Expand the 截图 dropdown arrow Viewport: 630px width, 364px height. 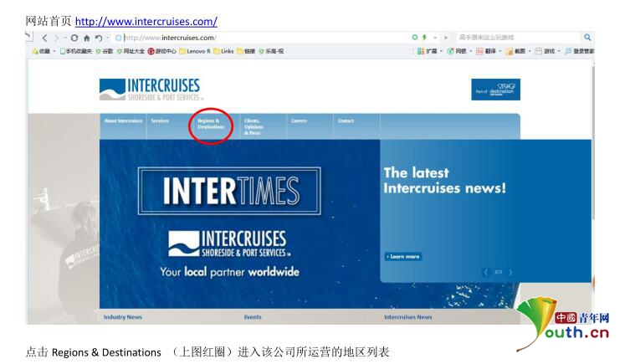(529, 51)
